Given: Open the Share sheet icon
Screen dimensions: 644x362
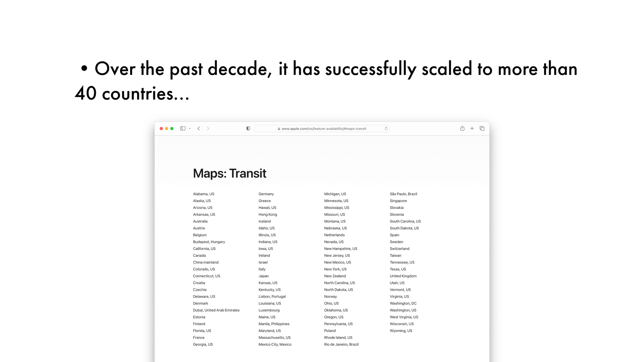Looking at the screenshot, I should 462,128.
